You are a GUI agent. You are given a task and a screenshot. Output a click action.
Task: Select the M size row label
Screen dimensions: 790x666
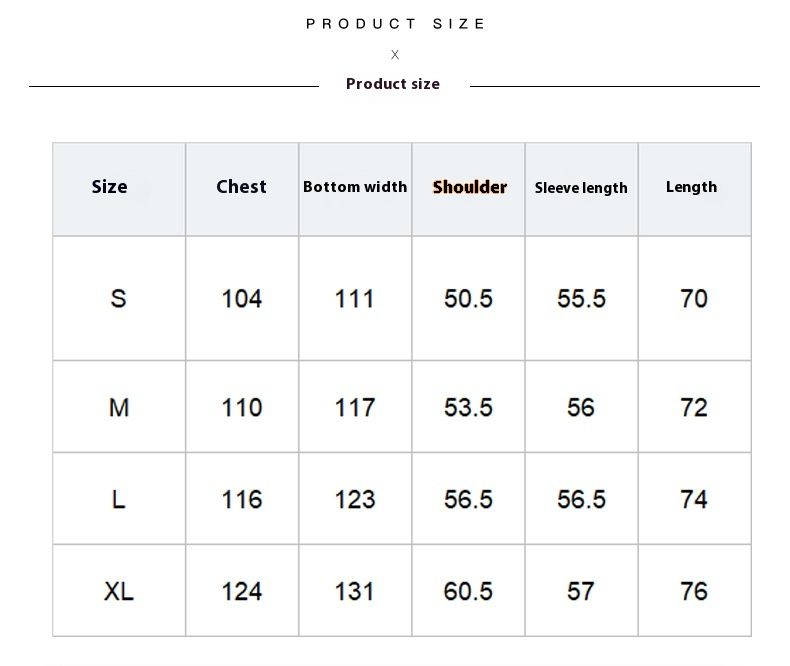[x=118, y=407]
